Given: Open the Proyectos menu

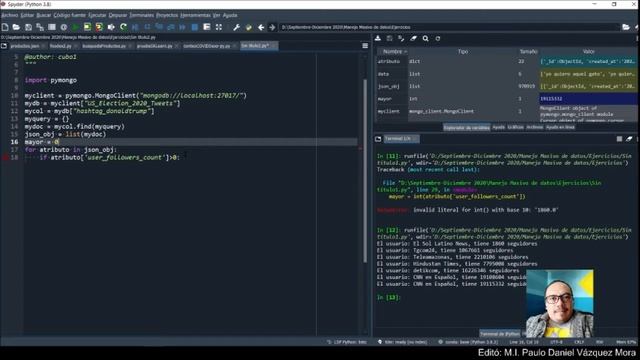Looking at the screenshot, I should click(x=167, y=15).
